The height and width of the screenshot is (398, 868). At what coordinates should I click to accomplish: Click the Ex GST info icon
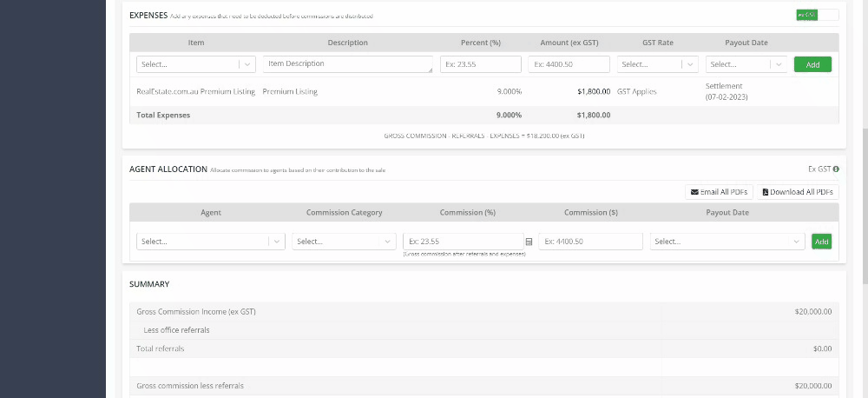836,169
